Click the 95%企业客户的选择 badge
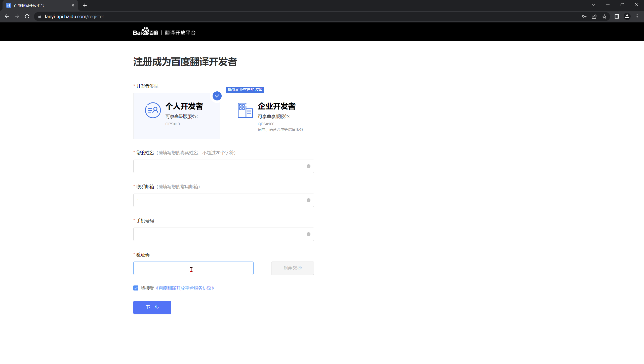The image size is (644, 364). click(x=245, y=90)
